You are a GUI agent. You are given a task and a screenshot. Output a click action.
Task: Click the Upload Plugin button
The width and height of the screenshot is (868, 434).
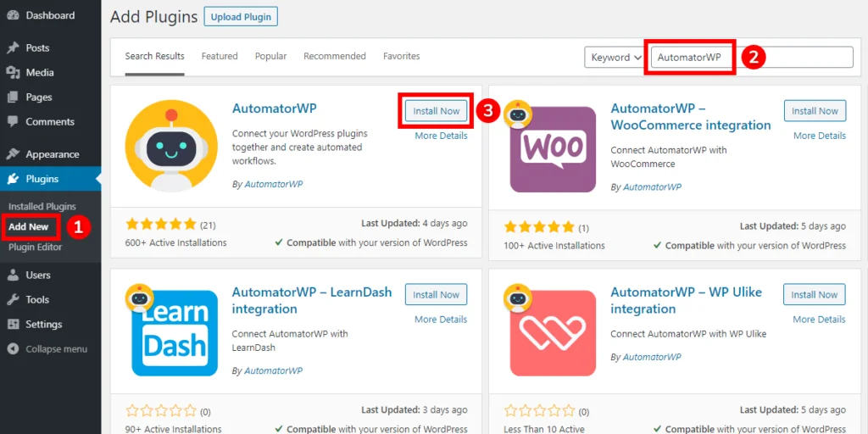(241, 17)
